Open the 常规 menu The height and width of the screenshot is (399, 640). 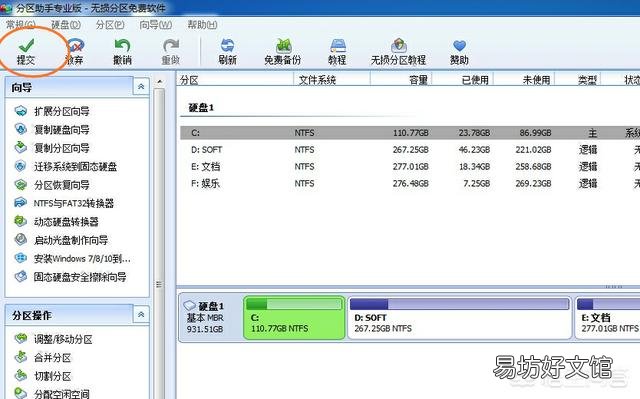pos(20,25)
